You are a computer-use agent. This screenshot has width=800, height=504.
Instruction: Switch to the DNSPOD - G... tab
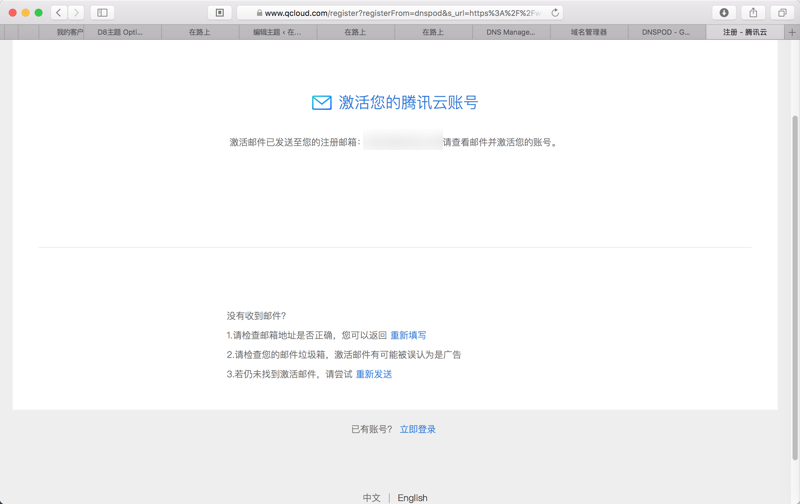click(667, 32)
